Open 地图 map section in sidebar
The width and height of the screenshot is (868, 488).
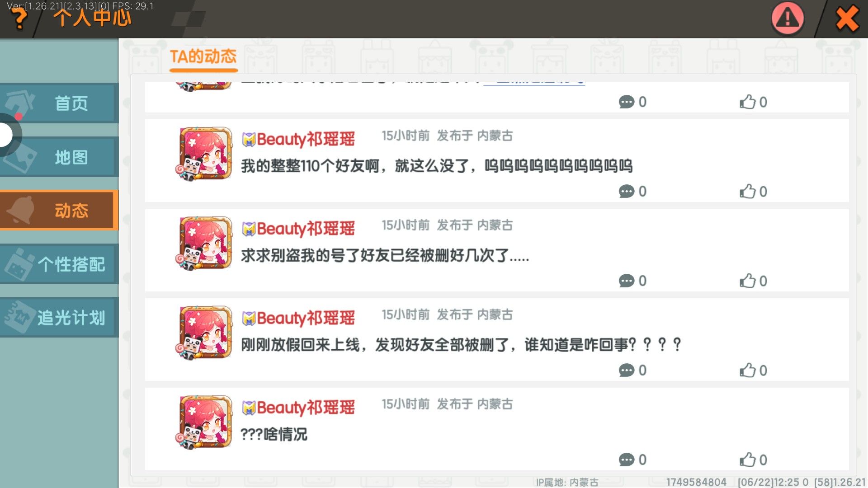click(59, 157)
